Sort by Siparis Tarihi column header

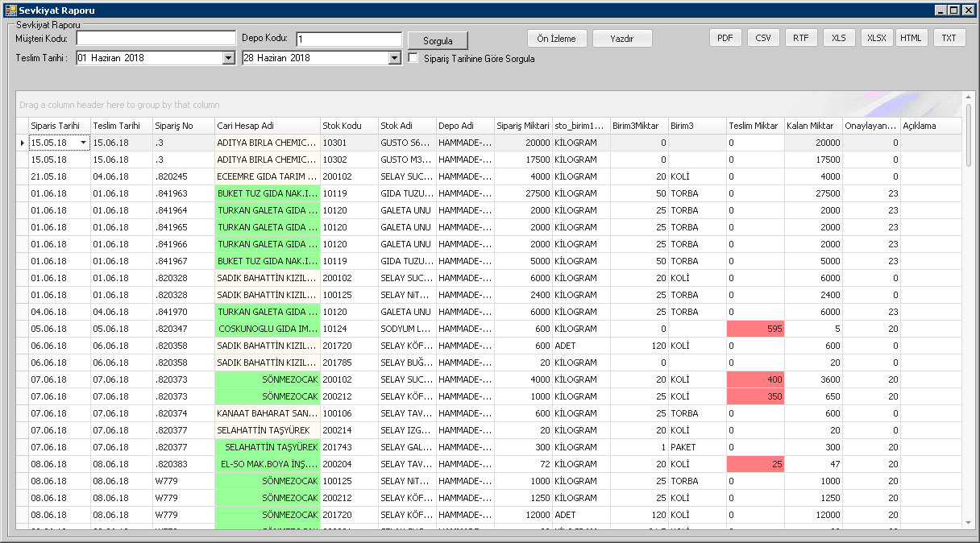tap(59, 126)
